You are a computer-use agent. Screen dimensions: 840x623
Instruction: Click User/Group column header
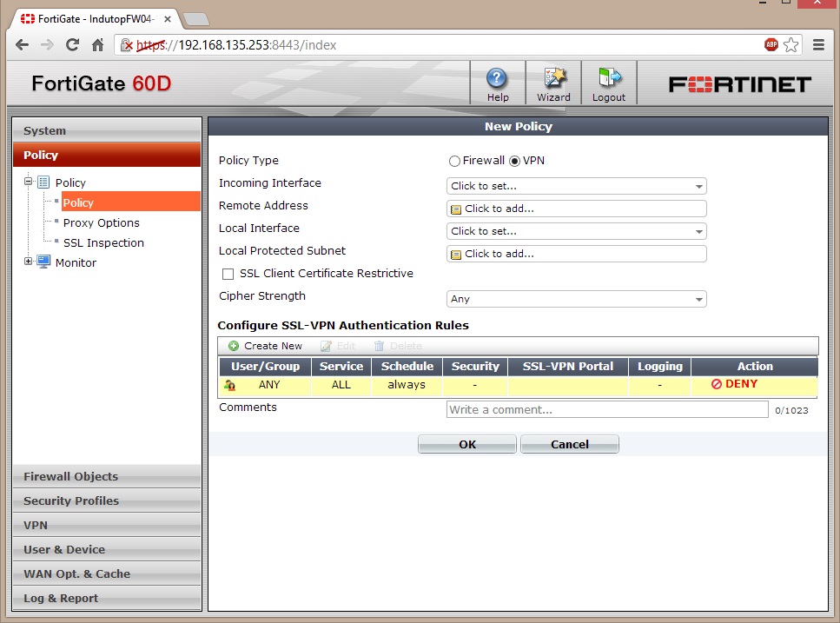(x=265, y=367)
